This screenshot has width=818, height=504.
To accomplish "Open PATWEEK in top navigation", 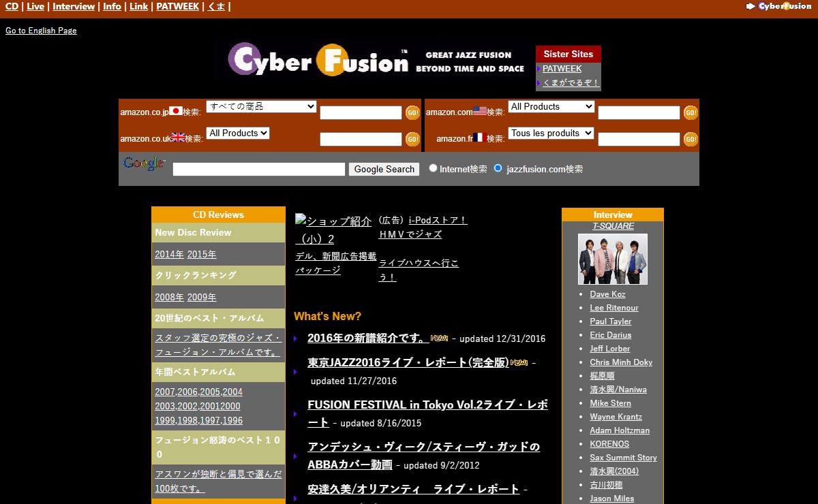I will tap(178, 6).
